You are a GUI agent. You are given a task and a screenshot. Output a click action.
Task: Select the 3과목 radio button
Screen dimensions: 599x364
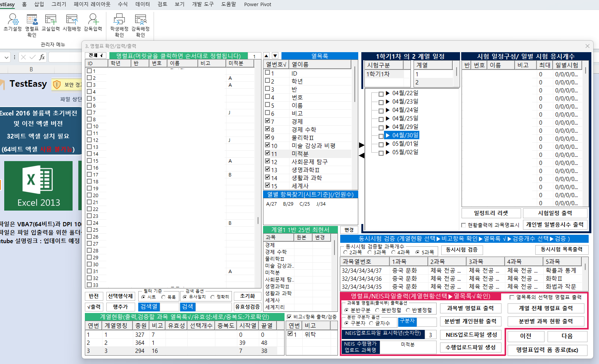click(369, 252)
